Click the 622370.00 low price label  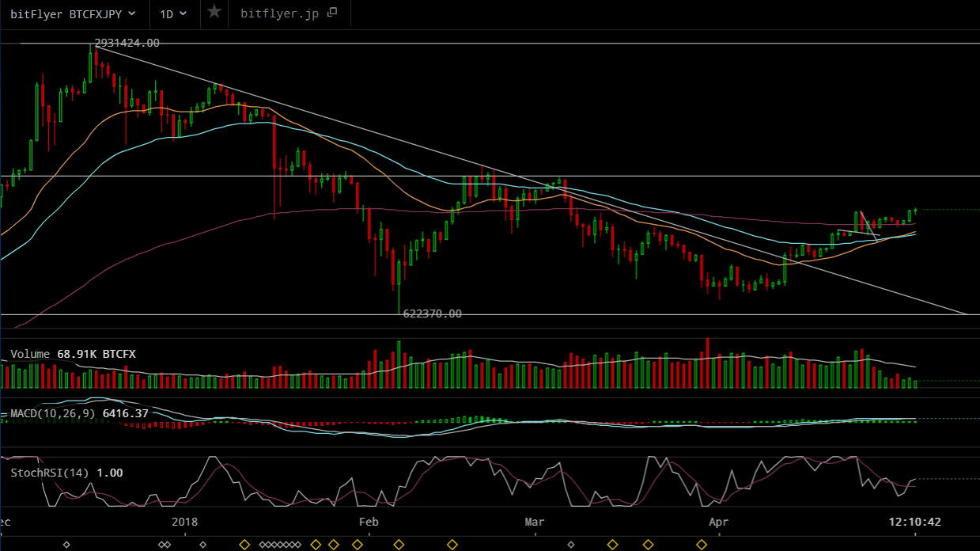point(432,313)
